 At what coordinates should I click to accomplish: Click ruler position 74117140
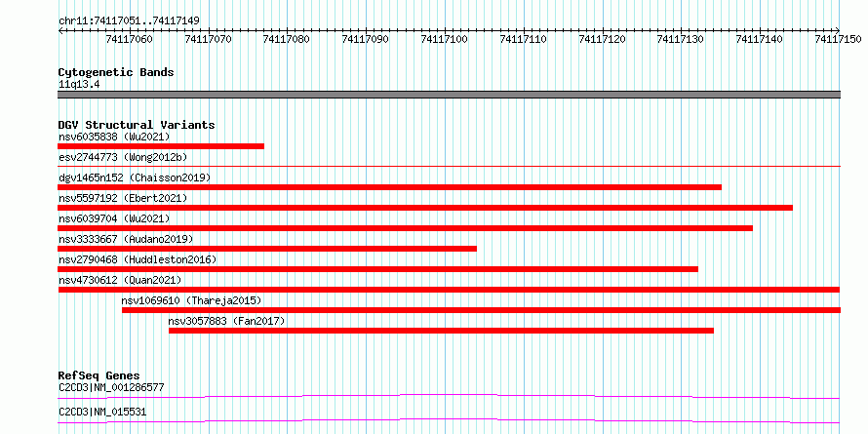(x=760, y=39)
